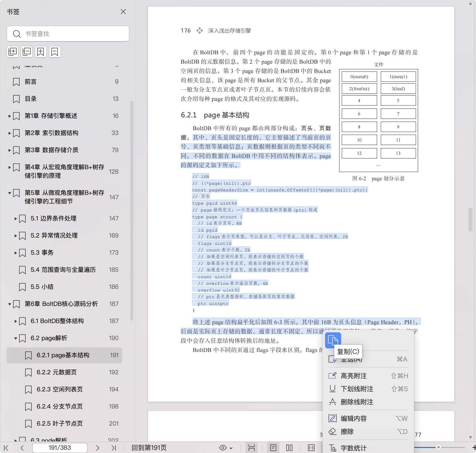Expand the 第1章 存储引擎概述 bookmark
This screenshot has height=453, width=476.
[10, 116]
